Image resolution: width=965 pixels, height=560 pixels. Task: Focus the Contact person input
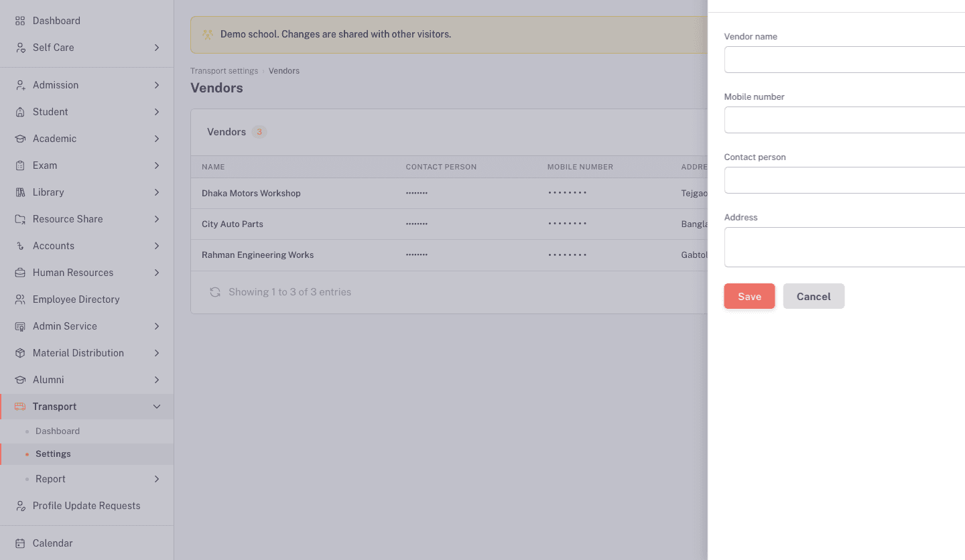coord(844,180)
